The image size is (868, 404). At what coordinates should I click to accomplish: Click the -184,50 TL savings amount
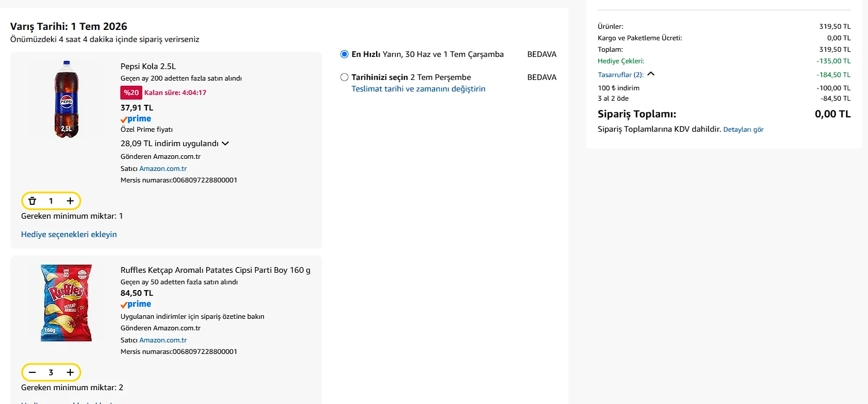(833, 75)
